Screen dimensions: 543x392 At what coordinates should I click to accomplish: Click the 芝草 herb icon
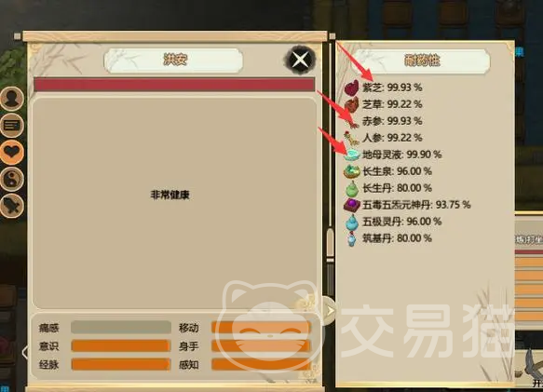pos(352,104)
